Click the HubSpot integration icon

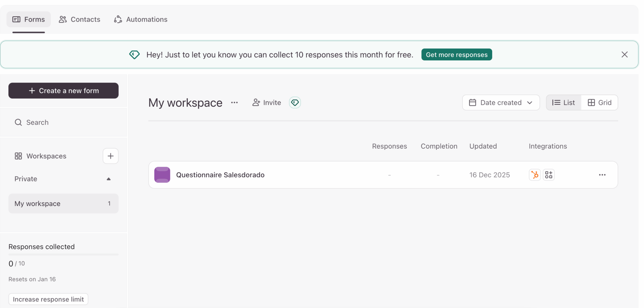tap(534, 175)
